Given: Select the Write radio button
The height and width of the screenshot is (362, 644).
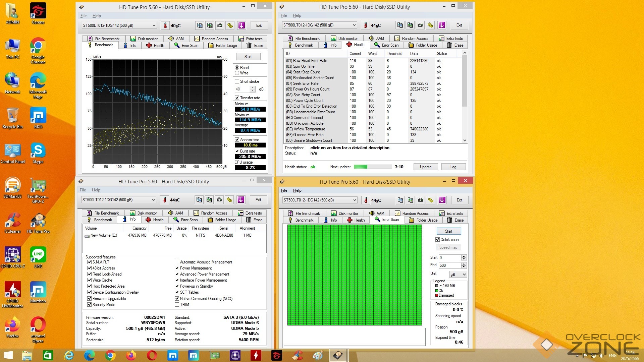Looking at the screenshot, I should click(x=237, y=73).
